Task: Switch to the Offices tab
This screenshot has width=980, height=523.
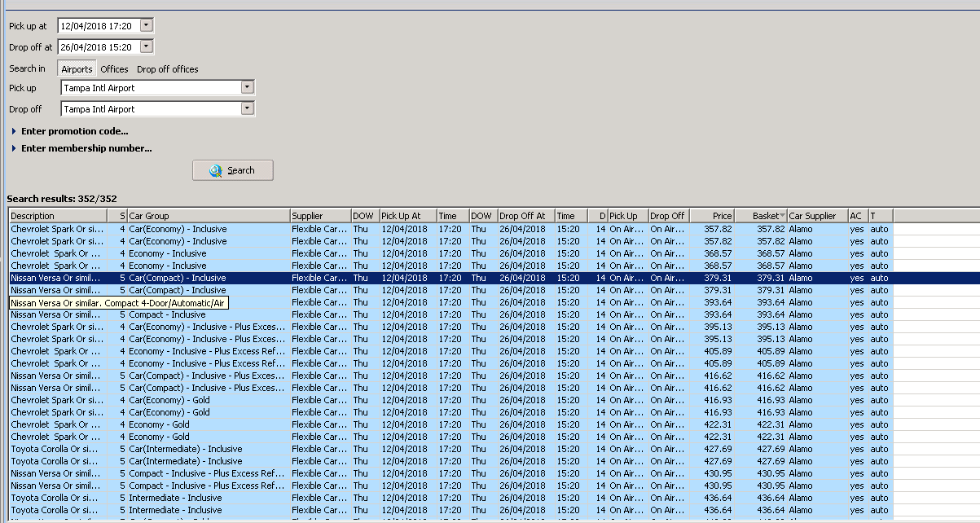Action: [115, 69]
